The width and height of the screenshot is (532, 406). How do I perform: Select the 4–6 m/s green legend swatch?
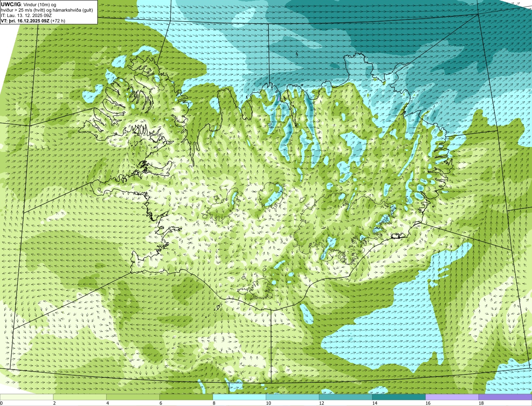pyautogui.click(x=133, y=397)
